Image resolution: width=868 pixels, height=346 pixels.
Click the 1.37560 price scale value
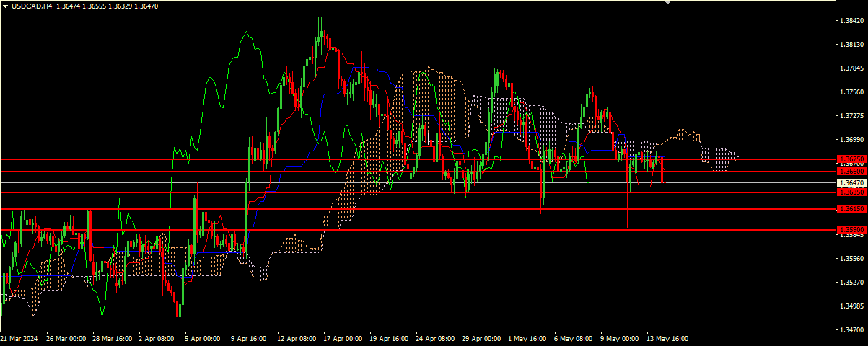tap(852, 92)
